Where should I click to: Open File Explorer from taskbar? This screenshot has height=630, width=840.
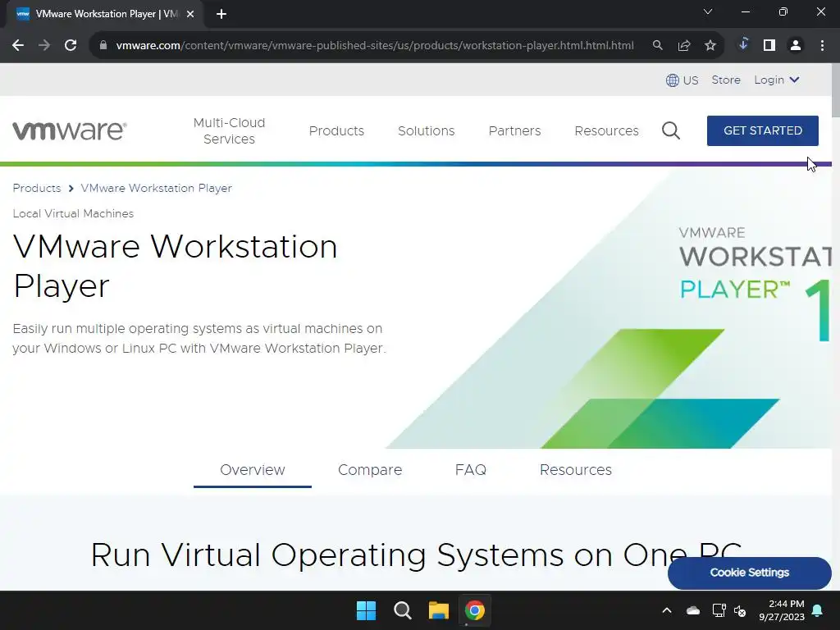pos(439,610)
